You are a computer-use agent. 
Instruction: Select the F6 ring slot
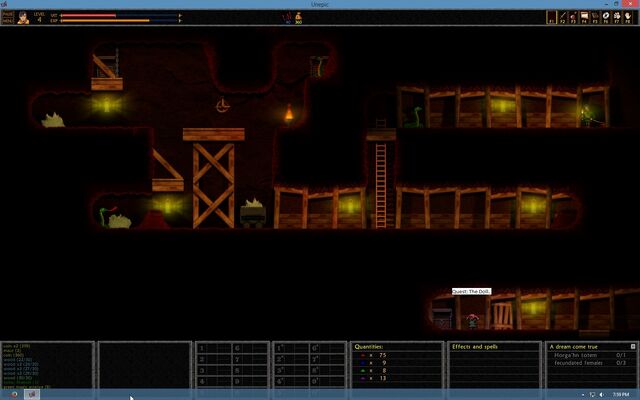point(606,18)
